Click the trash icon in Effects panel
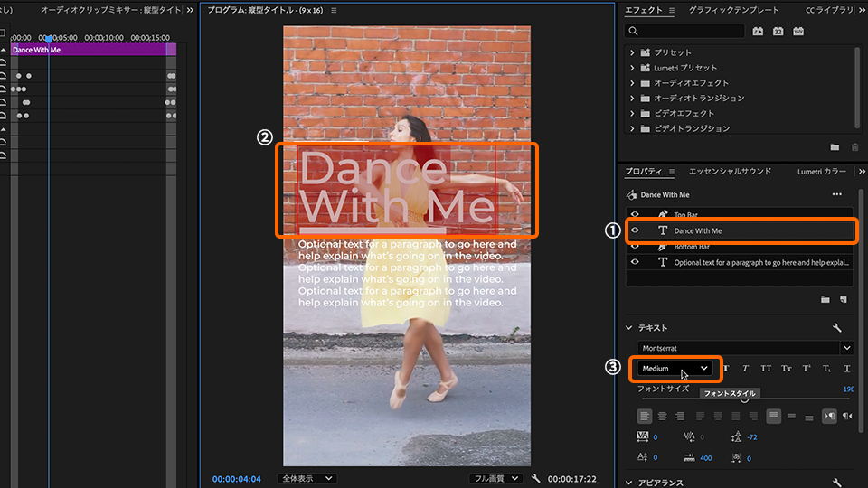This screenshot has height=488, width=868. click(x=855, y=147)
